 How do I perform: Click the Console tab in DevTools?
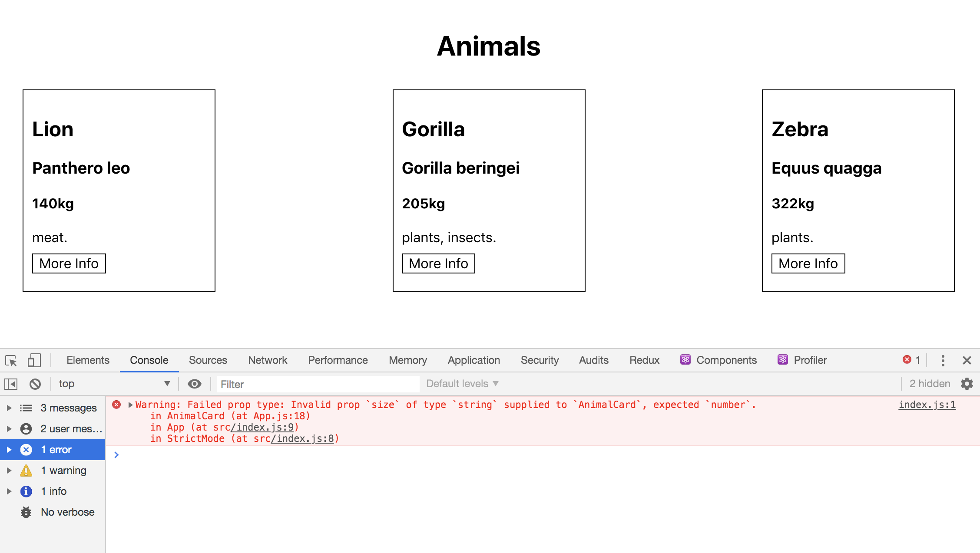149,360
